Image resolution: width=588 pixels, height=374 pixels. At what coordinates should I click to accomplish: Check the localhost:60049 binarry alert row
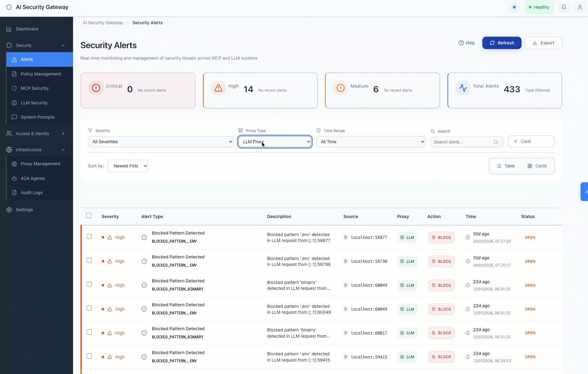pyautogui.click(x=89, y=284)
